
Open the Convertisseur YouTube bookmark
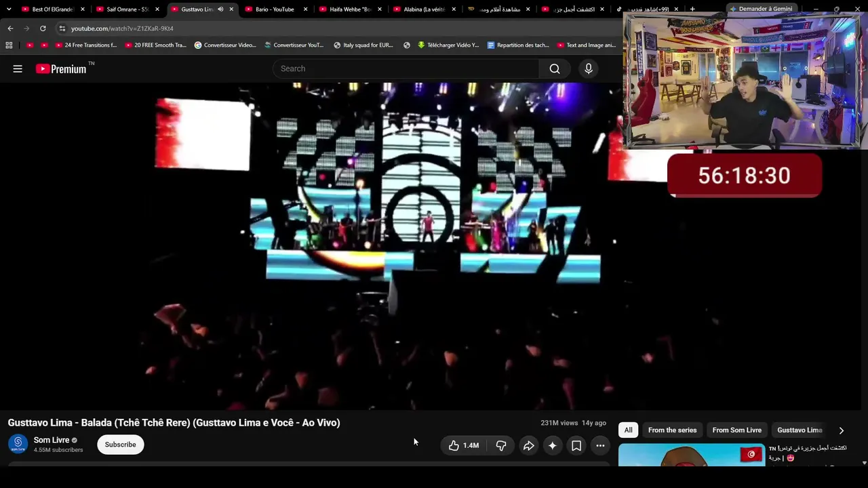(294, 45)
